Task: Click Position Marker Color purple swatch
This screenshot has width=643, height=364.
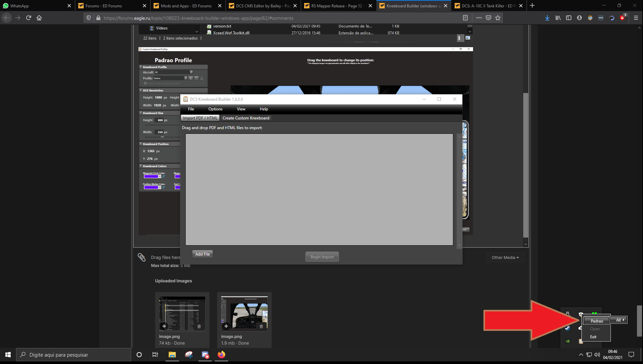Action: coord(151,187)
